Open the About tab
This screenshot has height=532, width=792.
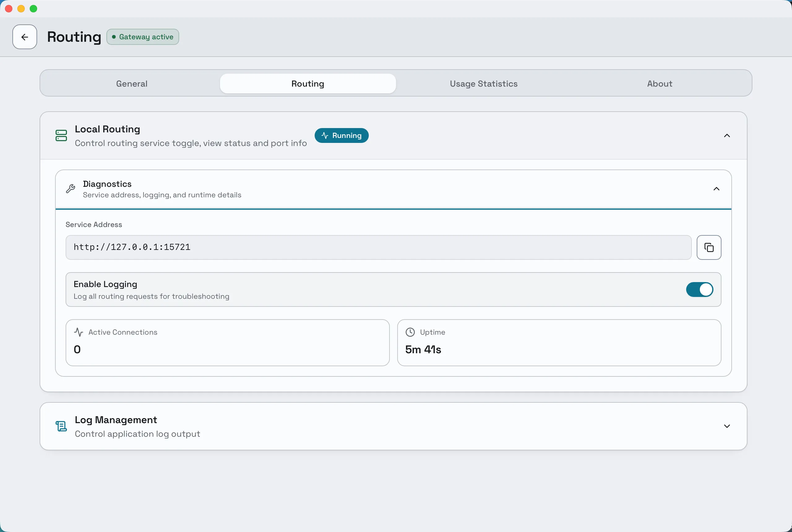[x=659, y=84]
